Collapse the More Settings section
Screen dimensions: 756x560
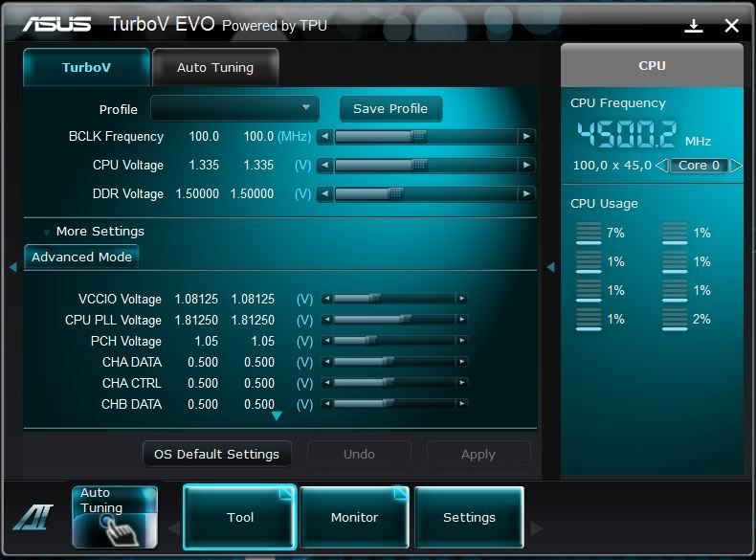[47, 232]
